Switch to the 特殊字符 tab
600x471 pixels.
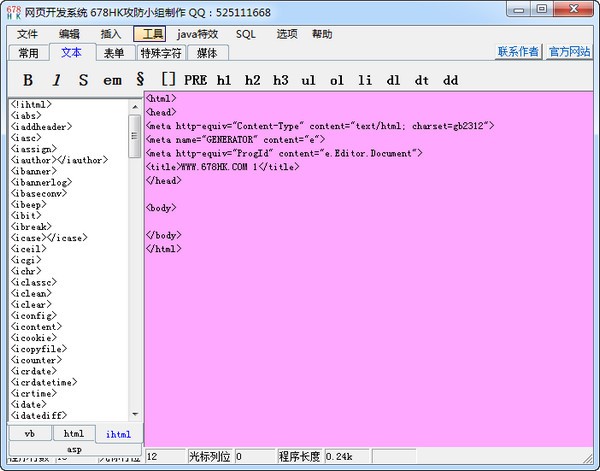coord(161,53)
